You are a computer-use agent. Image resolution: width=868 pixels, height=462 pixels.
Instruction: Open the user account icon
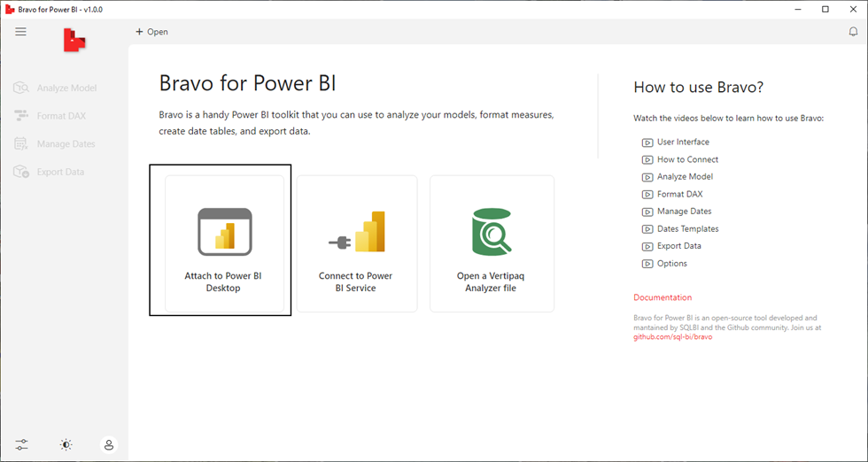click(x=109, y=444)
